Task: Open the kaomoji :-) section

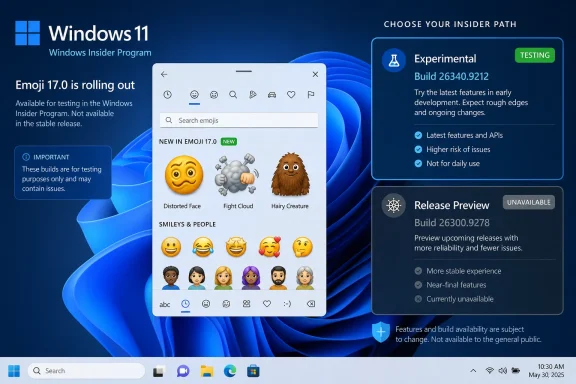Action: coord(287,304)
